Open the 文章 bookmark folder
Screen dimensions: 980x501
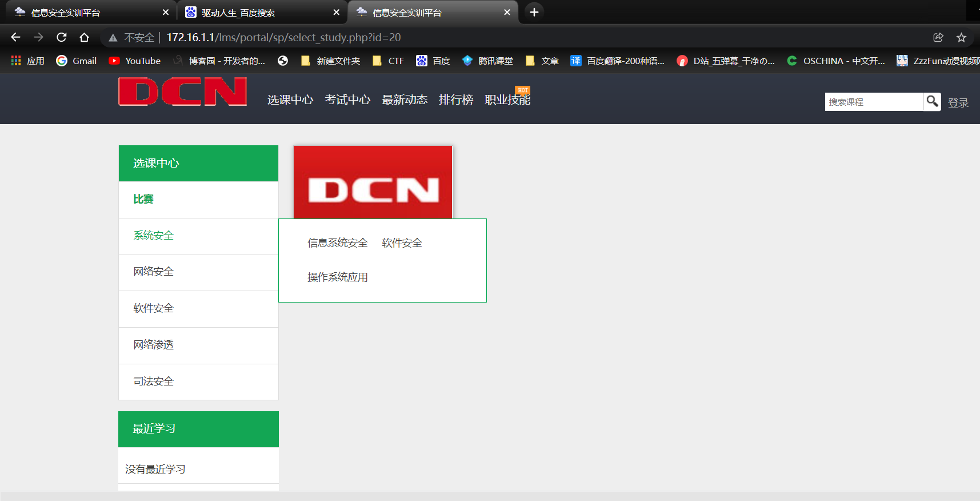click(x=542, y=61)
